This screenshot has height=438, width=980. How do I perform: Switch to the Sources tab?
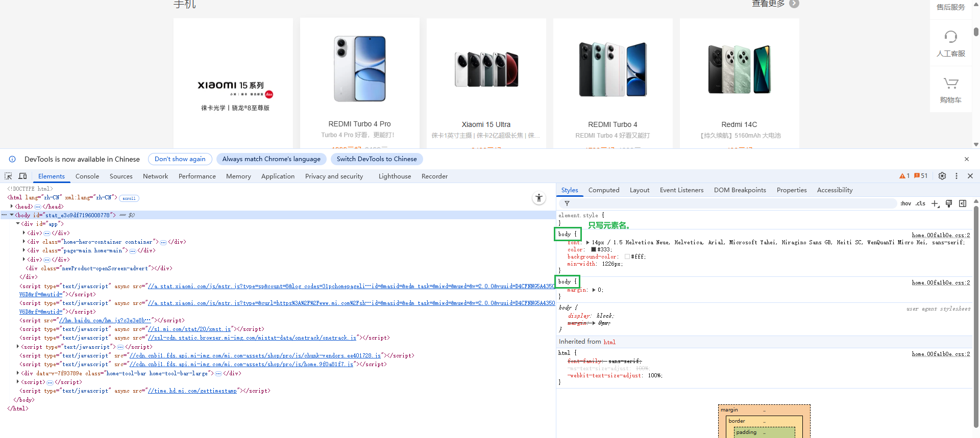[121, 176]
